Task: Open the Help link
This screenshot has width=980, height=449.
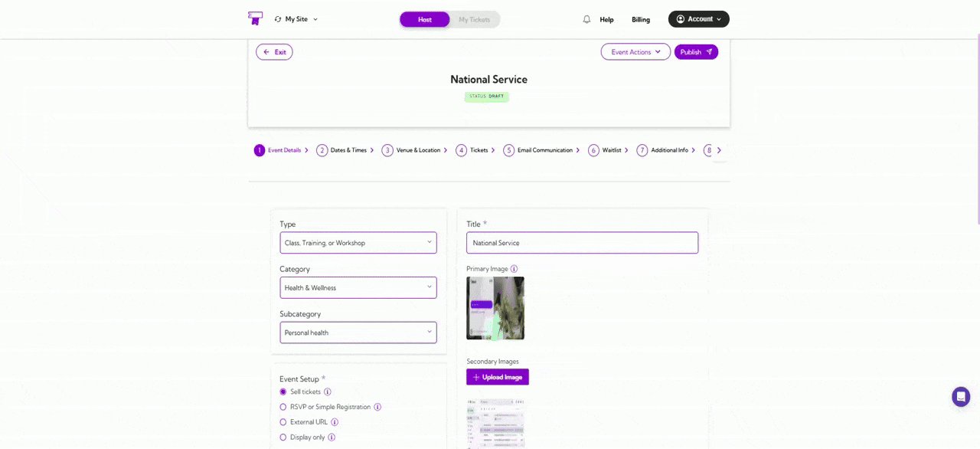Action: (x=606, y=20)
